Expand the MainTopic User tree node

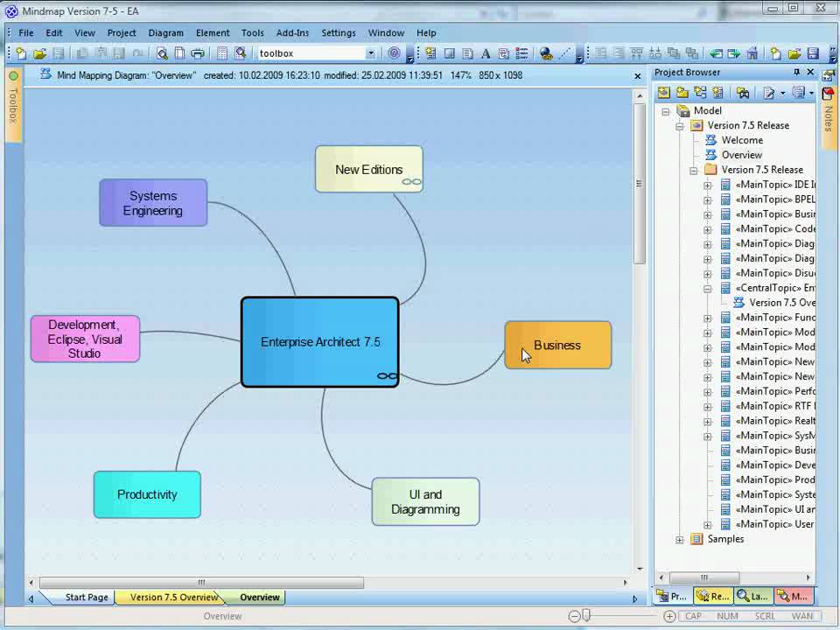tap(708, 525)
